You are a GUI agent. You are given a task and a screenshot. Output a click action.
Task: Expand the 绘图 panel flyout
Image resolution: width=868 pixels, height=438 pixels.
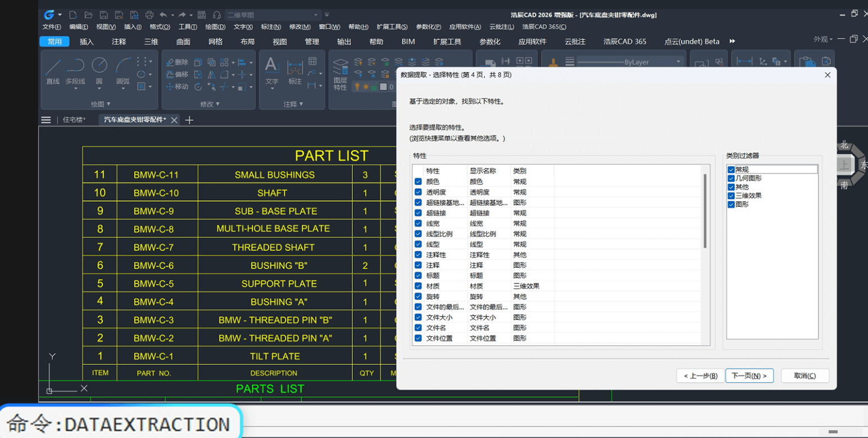(101, 104)
